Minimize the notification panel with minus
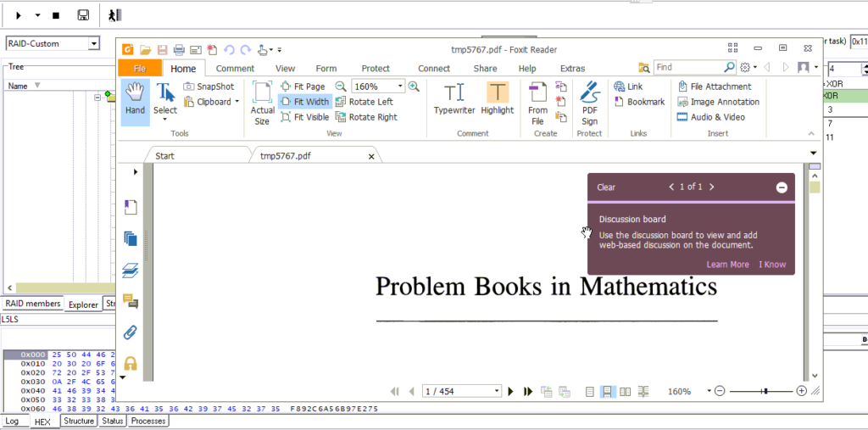Viewport: 868px width, 430px height. [782, 187]
